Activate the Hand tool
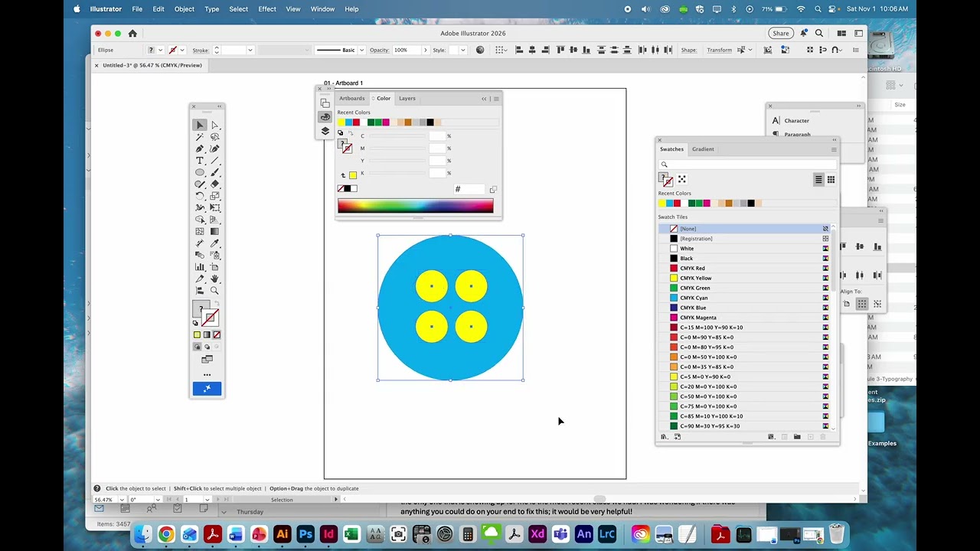Image resolution: width=980 pixels, height=551 pixels. tap(215, 279)
